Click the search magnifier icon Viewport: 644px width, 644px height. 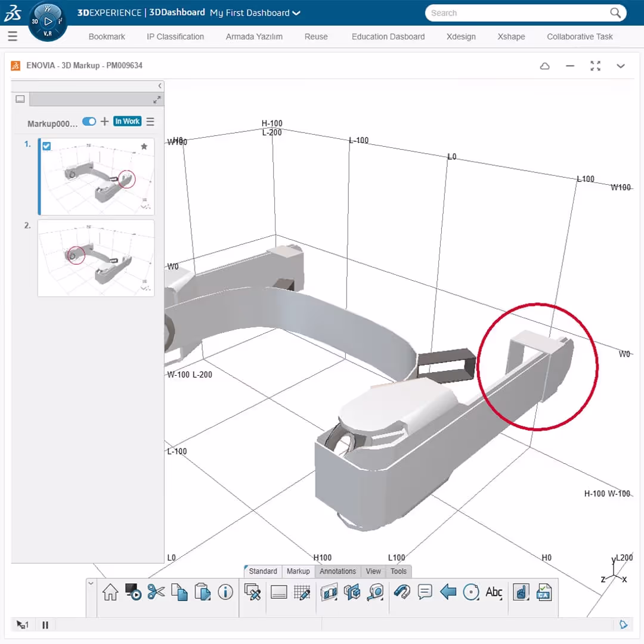coord(615,13)
